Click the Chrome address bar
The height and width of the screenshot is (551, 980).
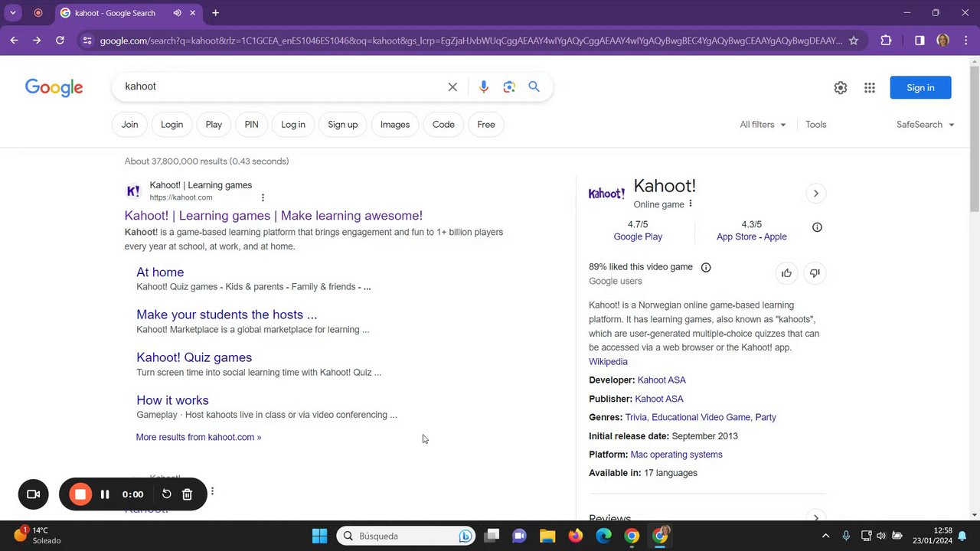[471, 41]
